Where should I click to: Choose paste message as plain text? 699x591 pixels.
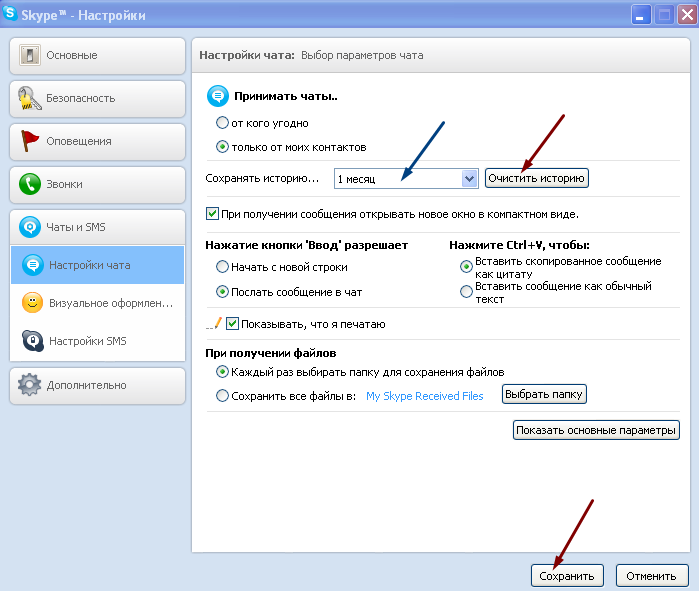pyautogui.click(x=466, y=291)
